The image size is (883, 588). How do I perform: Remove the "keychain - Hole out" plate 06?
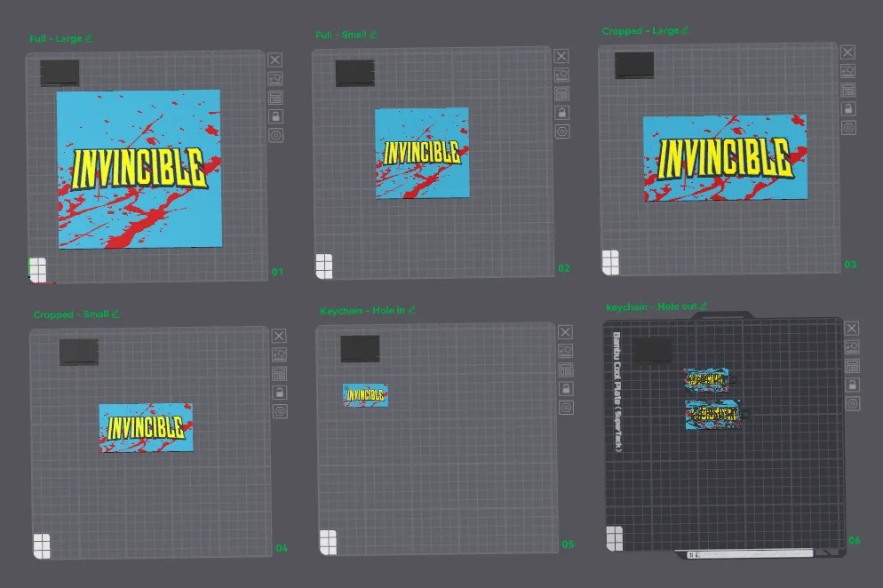click(851, 328)
